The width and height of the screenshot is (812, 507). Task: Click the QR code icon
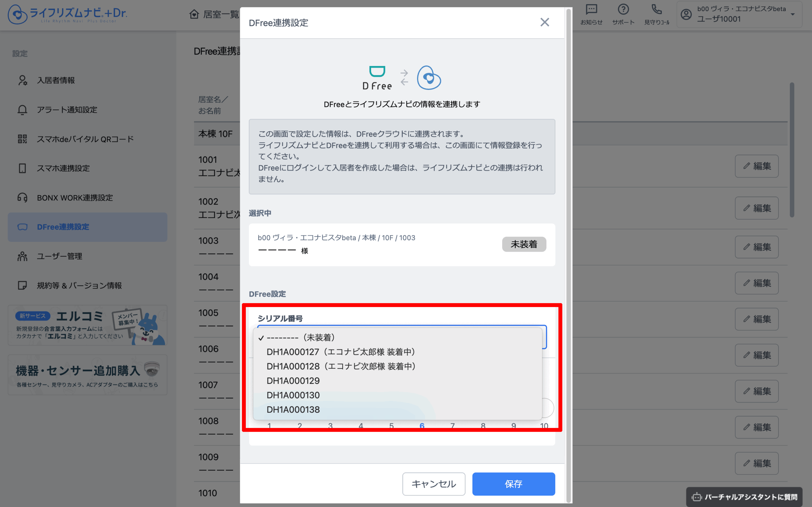point(23,139)
